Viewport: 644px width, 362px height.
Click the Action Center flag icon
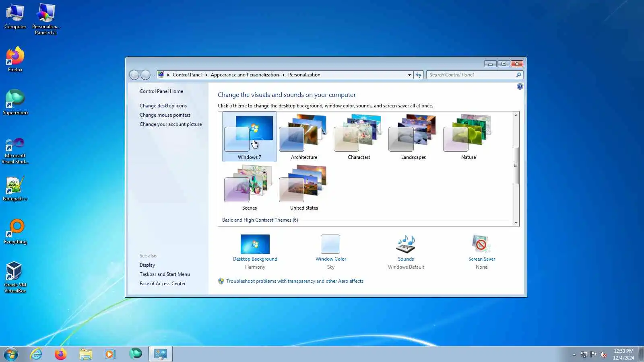[594, 354]
